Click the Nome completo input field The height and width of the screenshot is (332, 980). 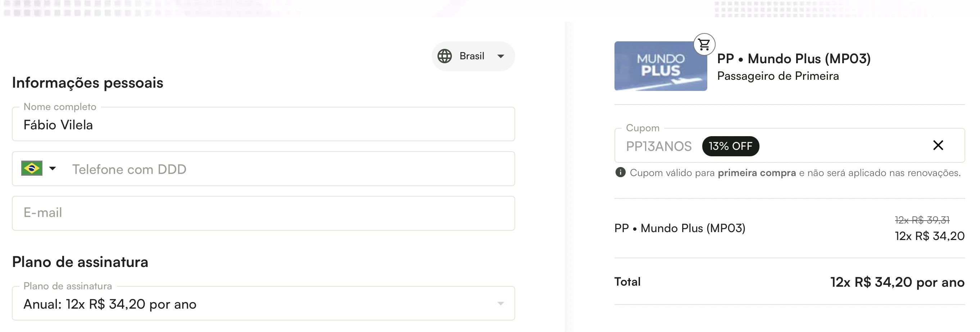click(x=263, y=125)
